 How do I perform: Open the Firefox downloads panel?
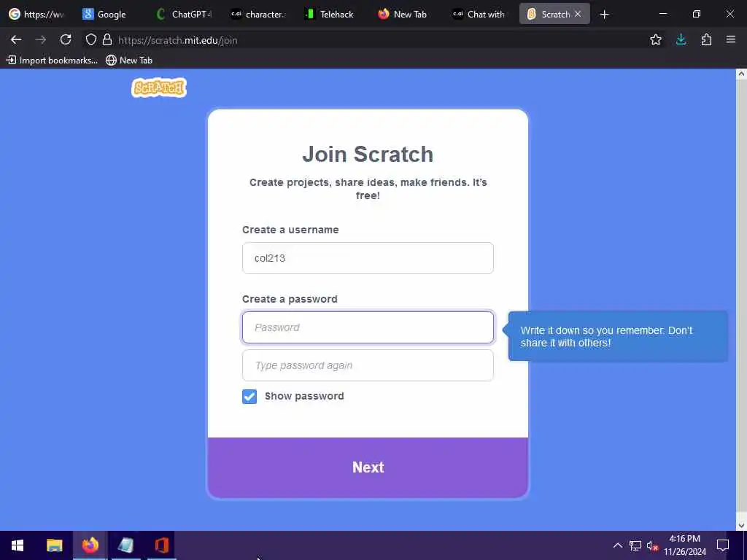681,40
